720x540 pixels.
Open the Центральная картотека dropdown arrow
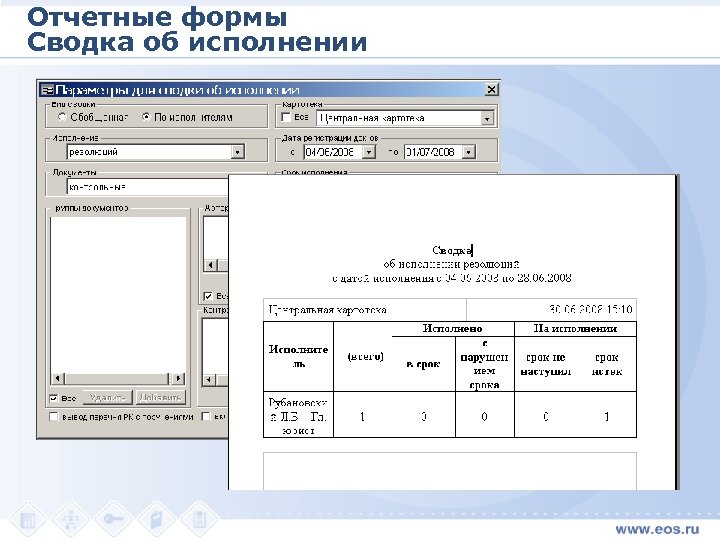pyautogui.click(x=487, y=118)
